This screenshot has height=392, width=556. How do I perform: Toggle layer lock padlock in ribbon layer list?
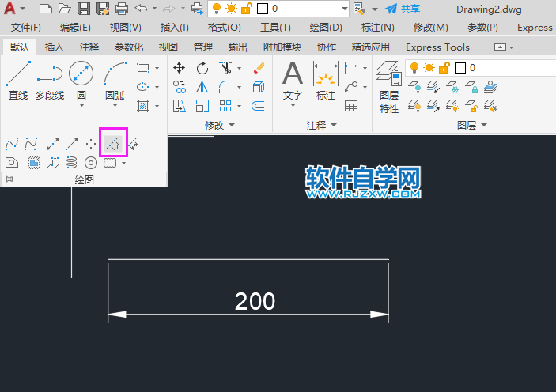point(444,67)
